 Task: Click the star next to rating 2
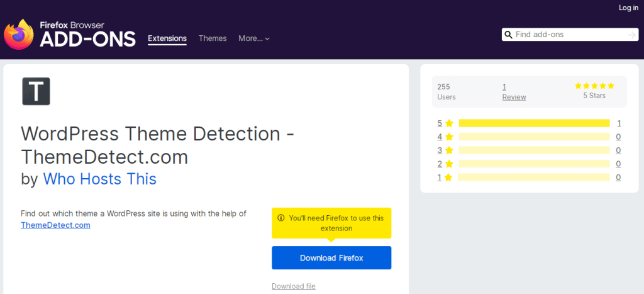tap(449, 164)
